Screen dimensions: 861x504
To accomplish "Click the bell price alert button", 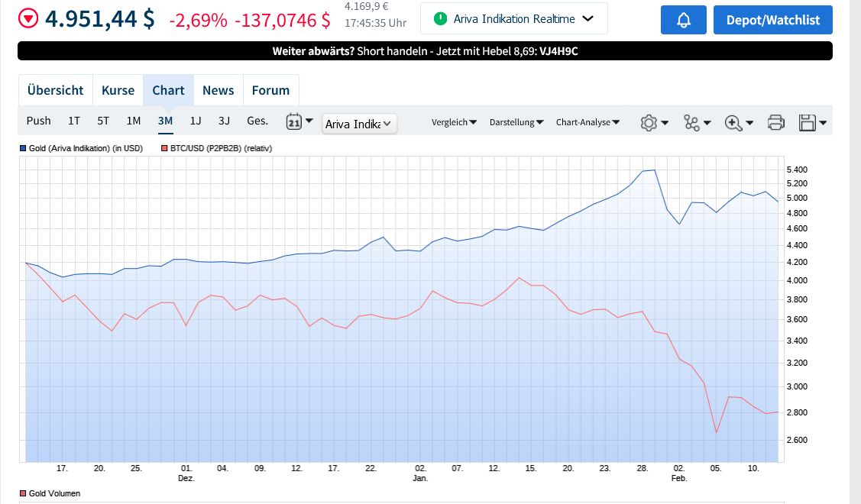I will pos(683,20).
